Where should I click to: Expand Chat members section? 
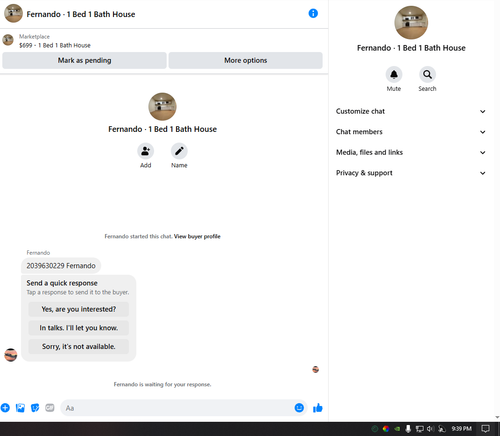[x=411, y=132]
